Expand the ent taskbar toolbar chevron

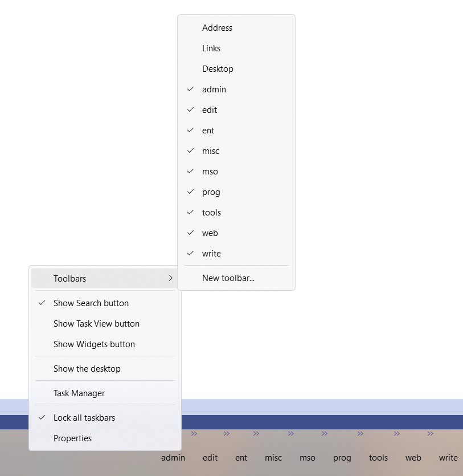pyautogui.click(x=256, y=433)
